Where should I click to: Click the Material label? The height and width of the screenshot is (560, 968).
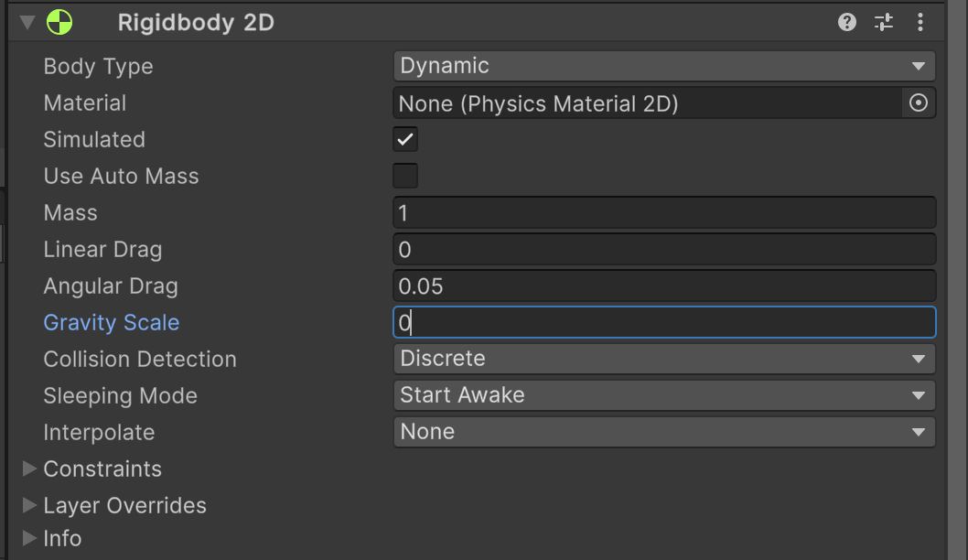point(84,102)
